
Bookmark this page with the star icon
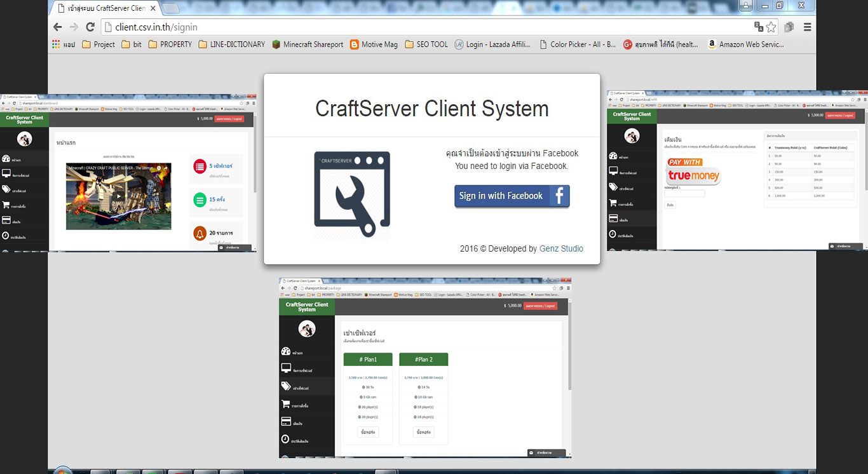[771, 27]
